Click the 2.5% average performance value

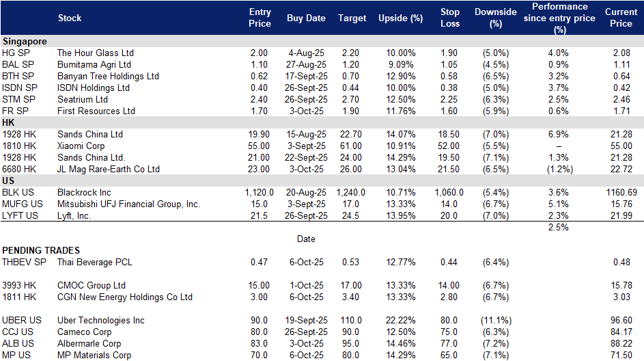558,228
